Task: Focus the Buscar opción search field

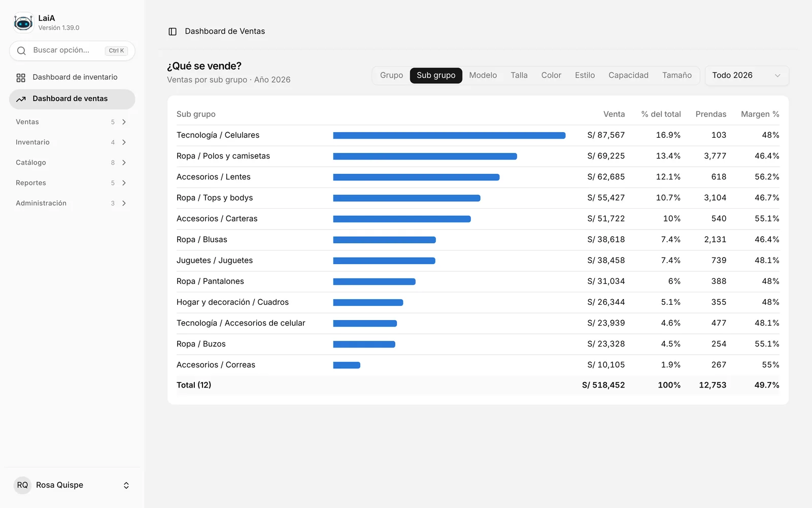Action: point(72,51)
